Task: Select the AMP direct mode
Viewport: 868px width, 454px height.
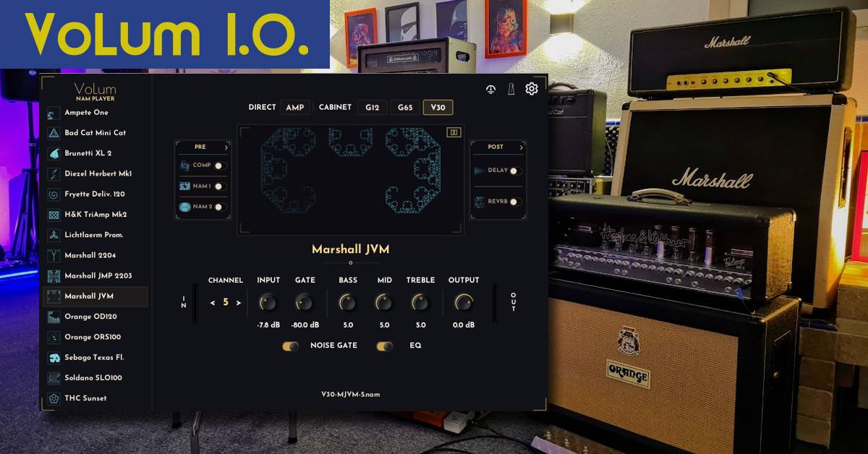Action: coord(295,108)
